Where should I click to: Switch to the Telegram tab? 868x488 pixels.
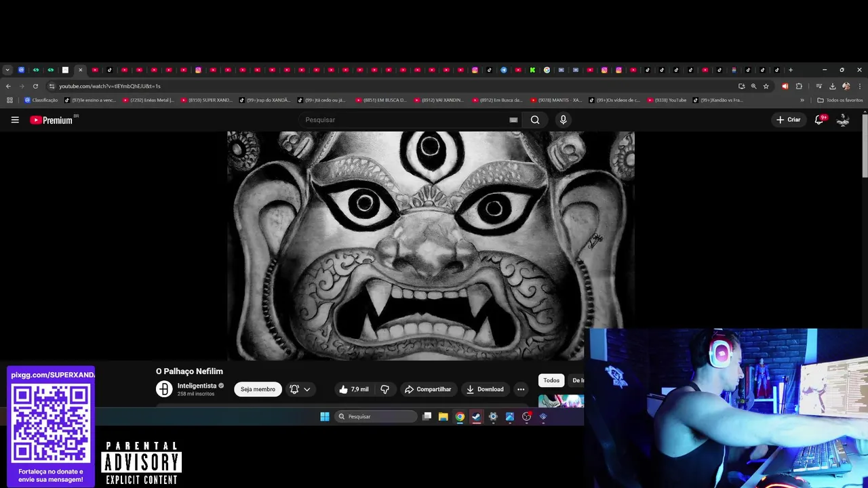(x=504, y=70)
